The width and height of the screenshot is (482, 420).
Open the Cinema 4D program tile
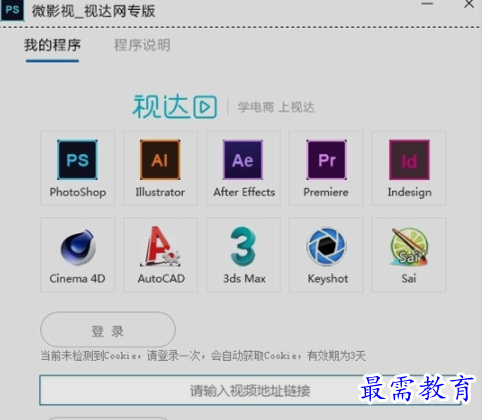click(x=78, y=255)
